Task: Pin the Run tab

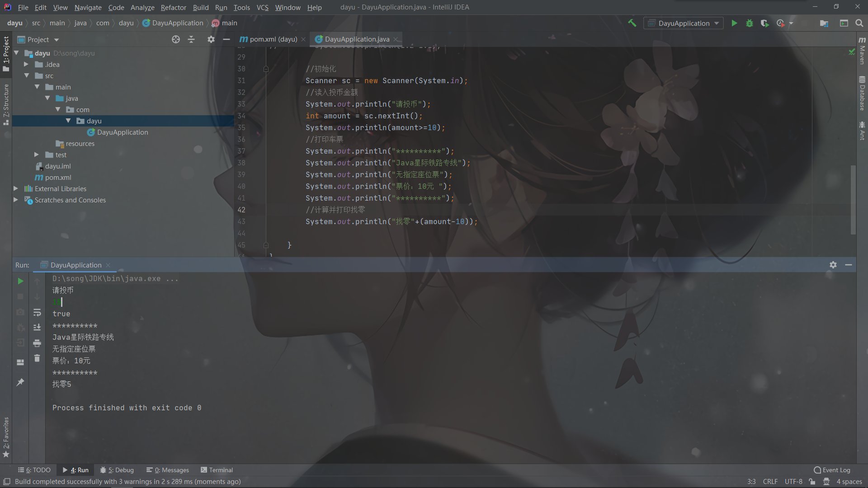Action: (x=20, y=382)
